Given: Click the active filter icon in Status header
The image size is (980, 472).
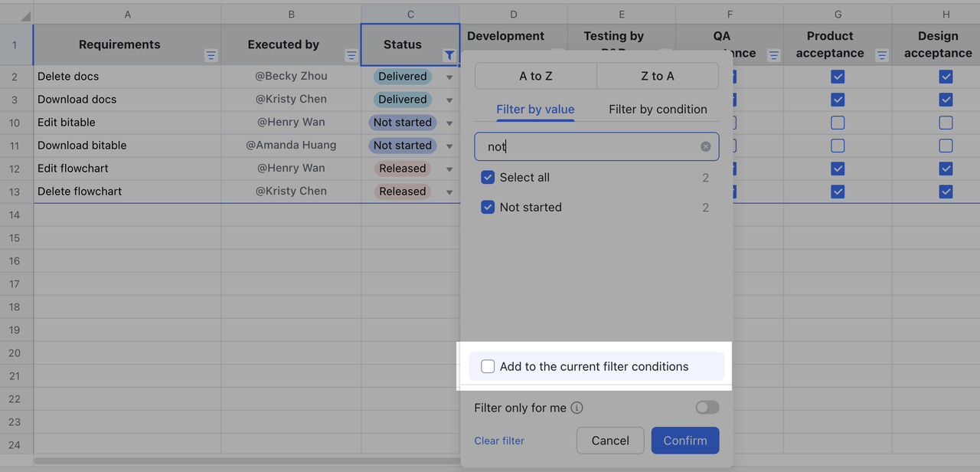Looking at the screenshot, I should pos(449,55).
